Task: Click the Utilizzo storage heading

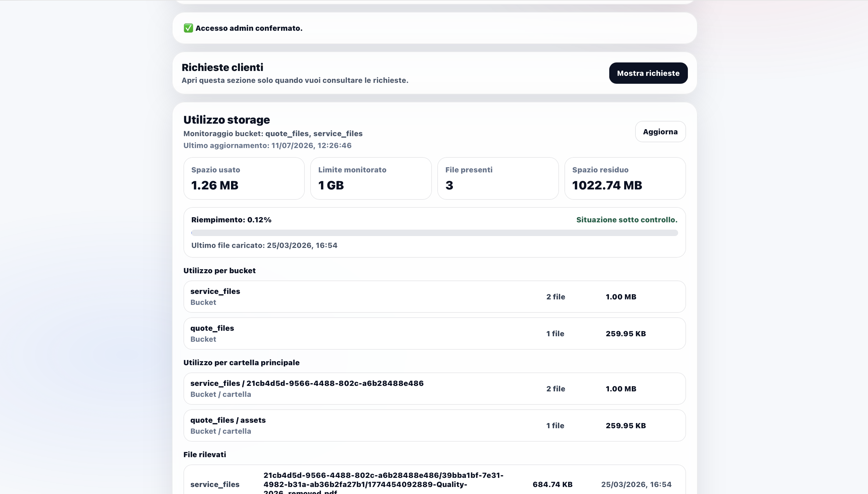Action: (226, 120)
